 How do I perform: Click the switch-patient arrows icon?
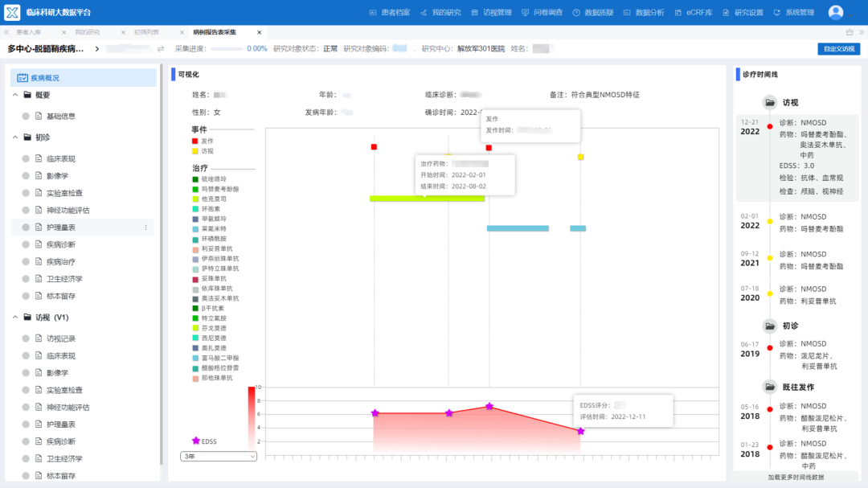click(161, 49)
